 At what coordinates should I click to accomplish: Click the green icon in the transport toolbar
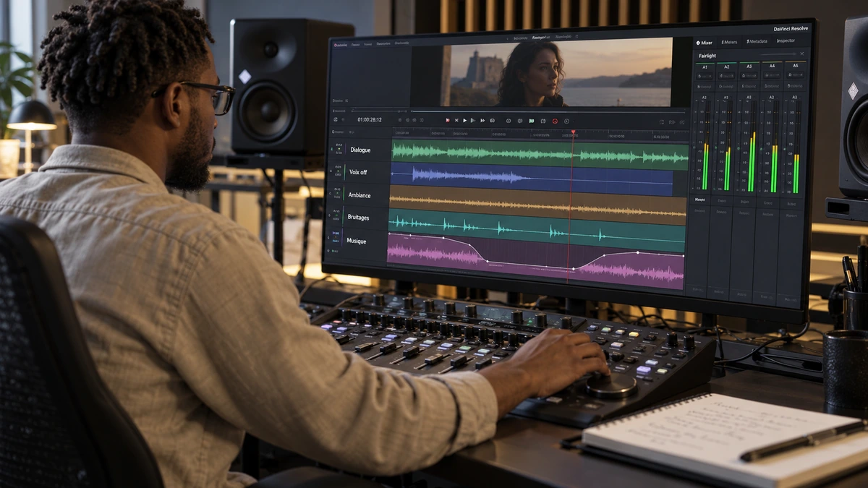[531, 121]
